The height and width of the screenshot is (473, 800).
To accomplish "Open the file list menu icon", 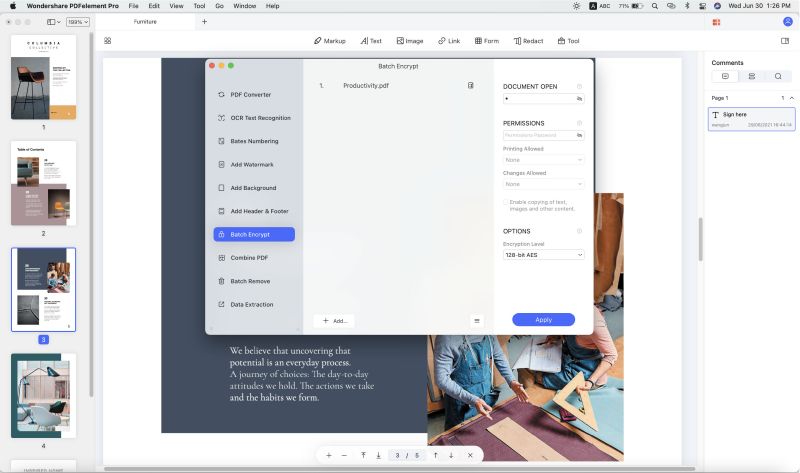I will [x=477, y=321].
